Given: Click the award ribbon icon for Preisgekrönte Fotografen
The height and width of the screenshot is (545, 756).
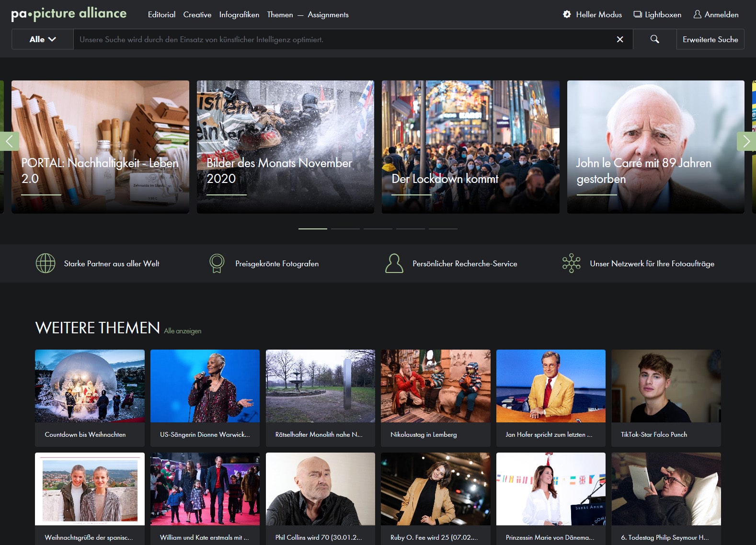Looking at the screenshot, I should coord(217,263).
